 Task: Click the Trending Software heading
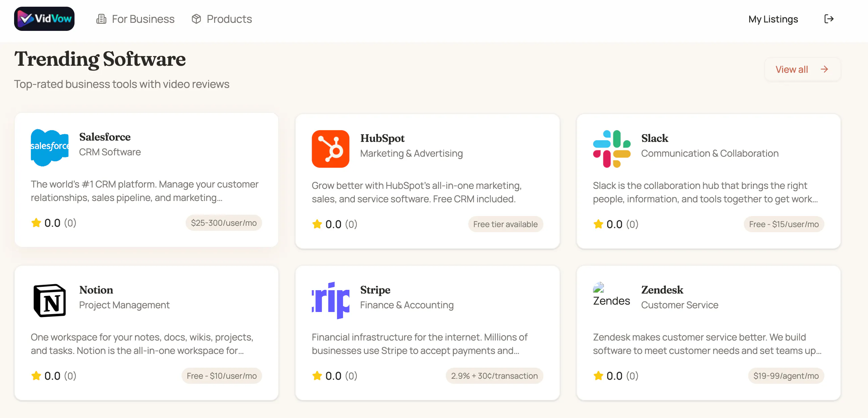click(100, 59)
